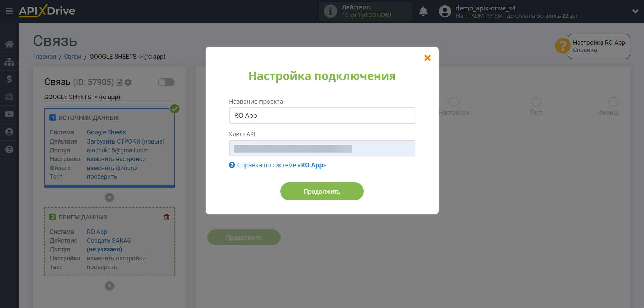Click the plus below Источник данных block

(109, 197)
